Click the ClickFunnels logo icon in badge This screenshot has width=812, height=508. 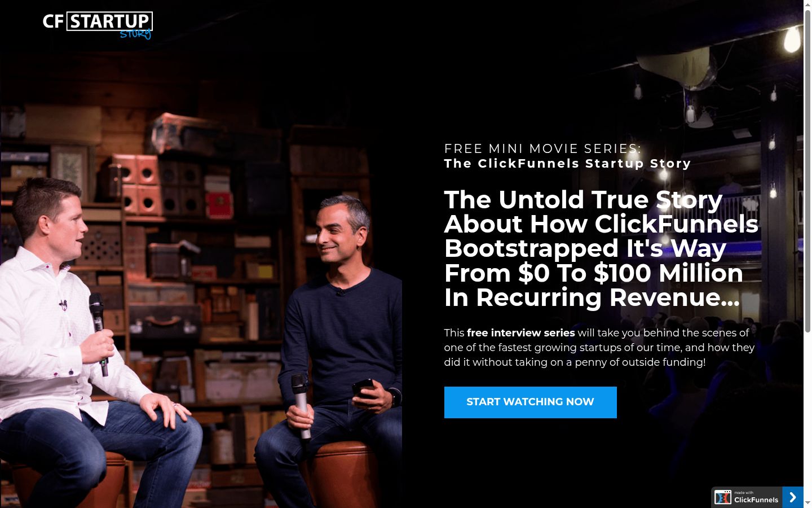[x=723, y=497]
